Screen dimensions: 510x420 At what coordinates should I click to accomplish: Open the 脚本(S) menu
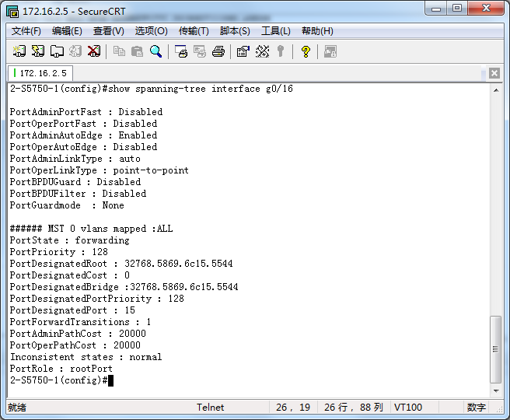click(x=235, y=31)
